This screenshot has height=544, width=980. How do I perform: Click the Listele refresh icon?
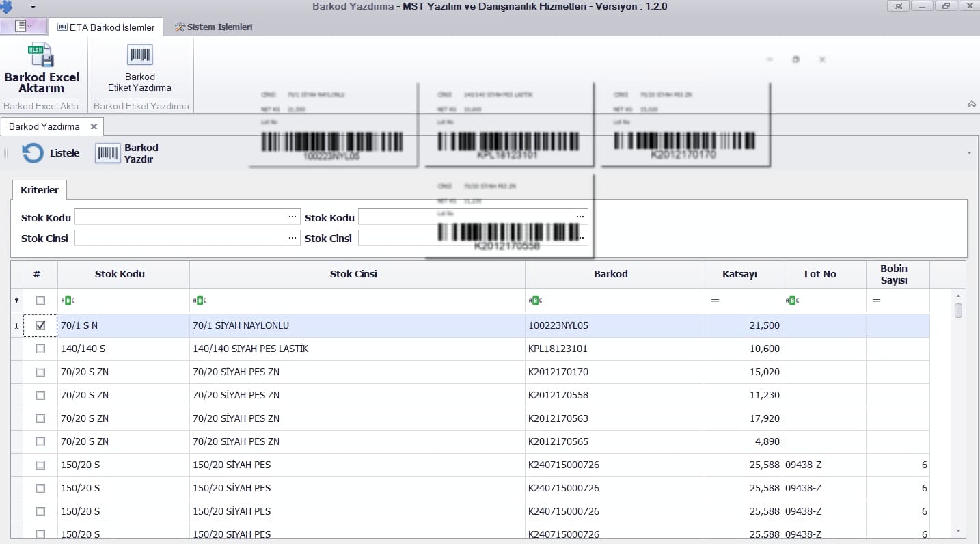pos(32,153)
